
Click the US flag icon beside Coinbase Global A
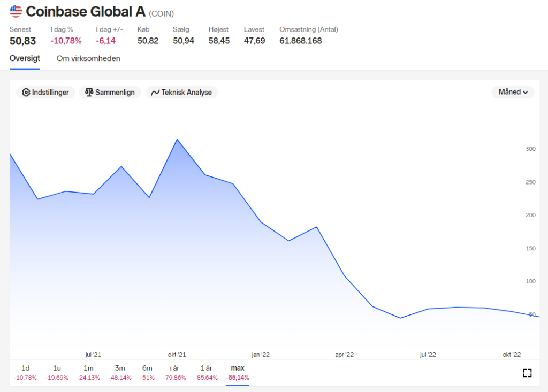coord(16,11)
